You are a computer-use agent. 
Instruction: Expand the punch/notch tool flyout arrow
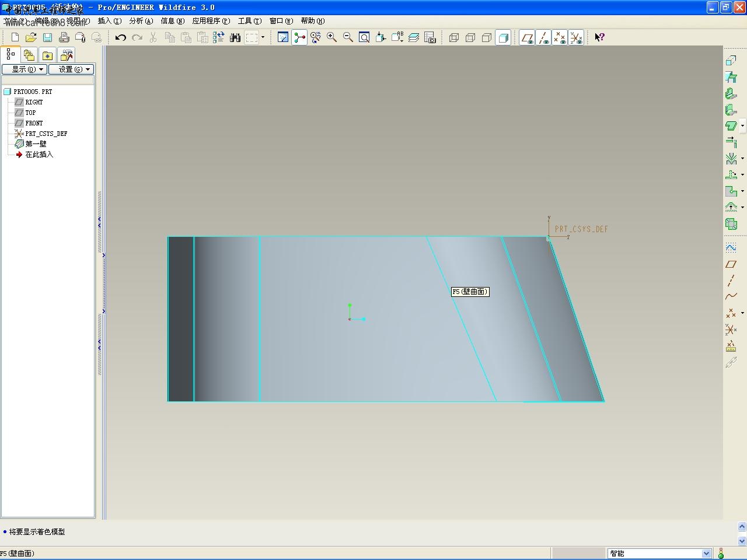[x=742, y=191]
